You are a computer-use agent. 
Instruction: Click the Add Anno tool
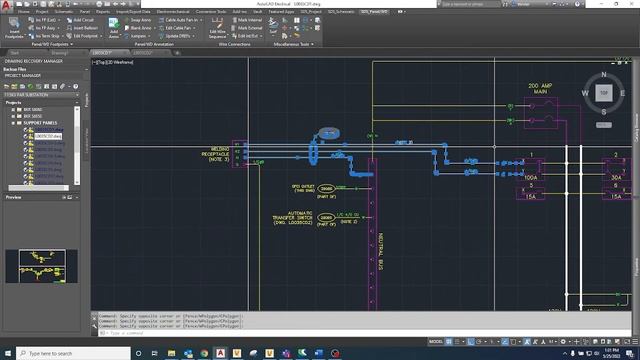click(x=113, y=28)
